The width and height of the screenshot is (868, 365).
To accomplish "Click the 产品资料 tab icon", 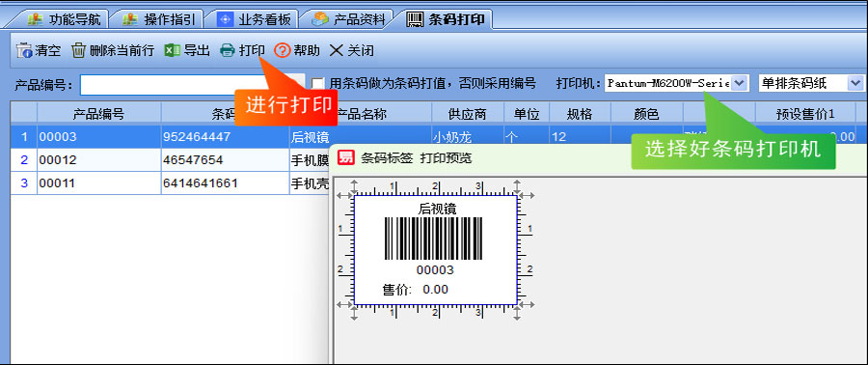I will (x=320, y=20).
